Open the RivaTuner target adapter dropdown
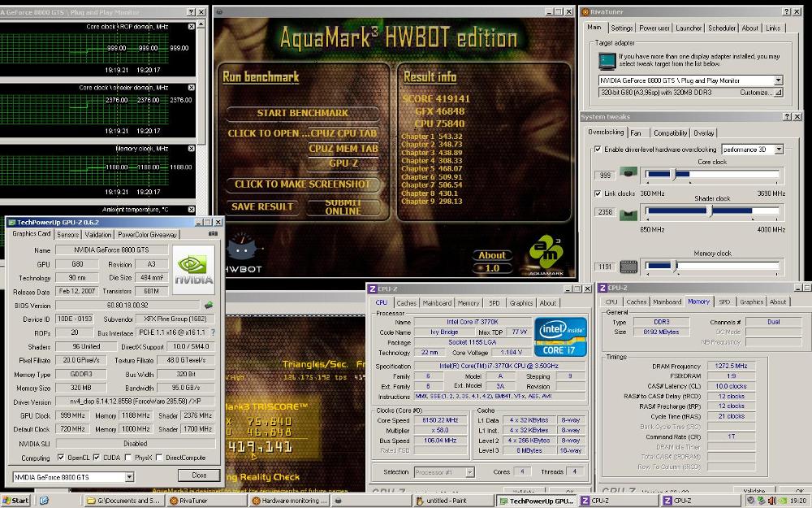812x508 pixels. 778,80
